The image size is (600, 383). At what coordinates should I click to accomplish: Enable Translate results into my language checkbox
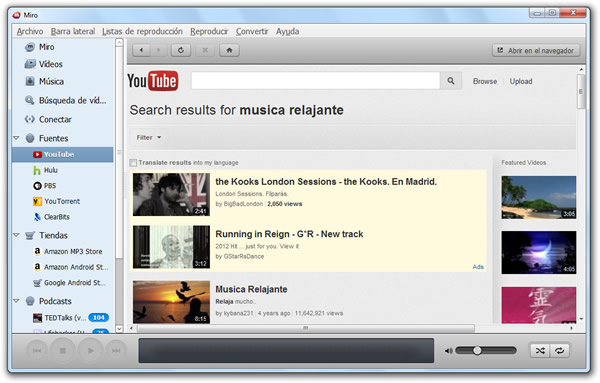pyautogui.click(x=133, y=163)
